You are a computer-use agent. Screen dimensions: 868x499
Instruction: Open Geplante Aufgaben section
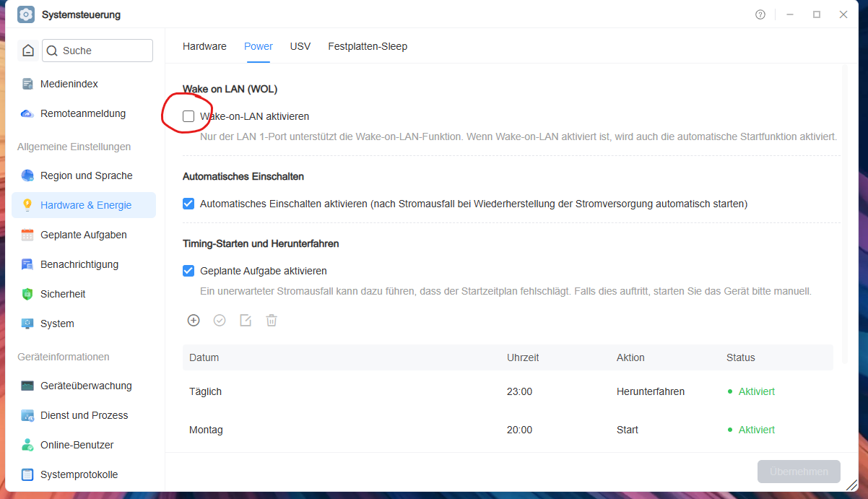coord(84,235)
